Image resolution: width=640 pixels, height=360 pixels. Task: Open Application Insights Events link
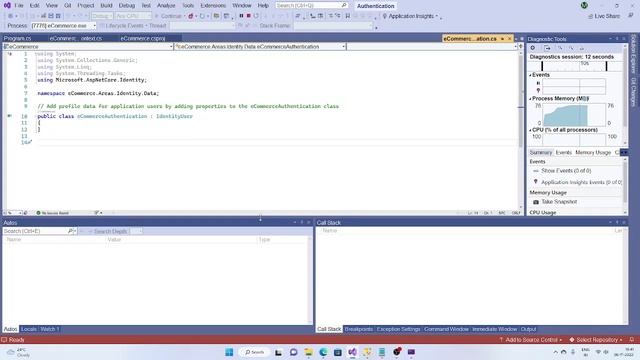[581, 182]
